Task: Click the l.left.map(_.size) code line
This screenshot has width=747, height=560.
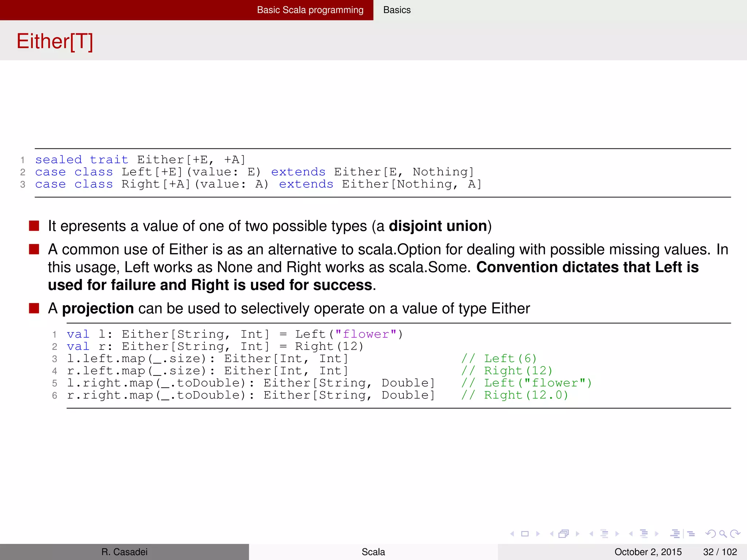Action: (x=208, y=359)
